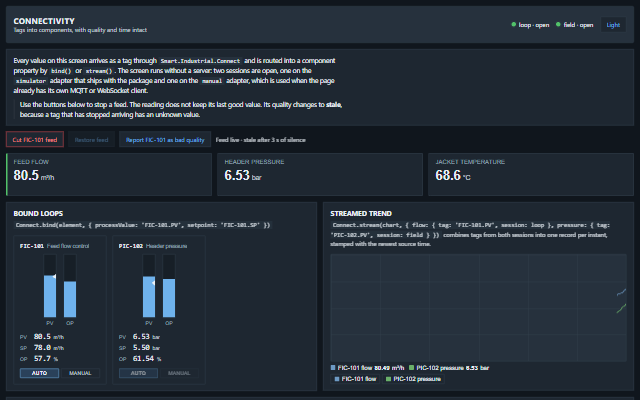
Task: Select AUTO mode for FIC-101
Action: click(39, 373)
